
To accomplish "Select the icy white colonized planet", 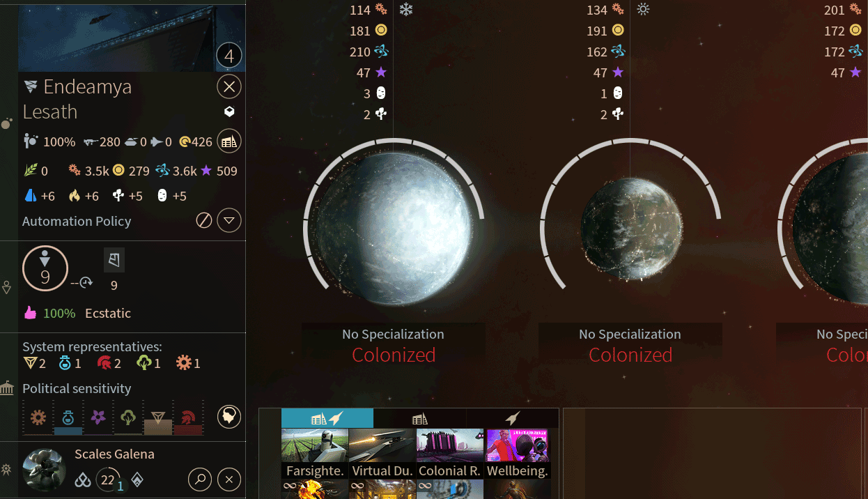I will [x=394, y=227].
